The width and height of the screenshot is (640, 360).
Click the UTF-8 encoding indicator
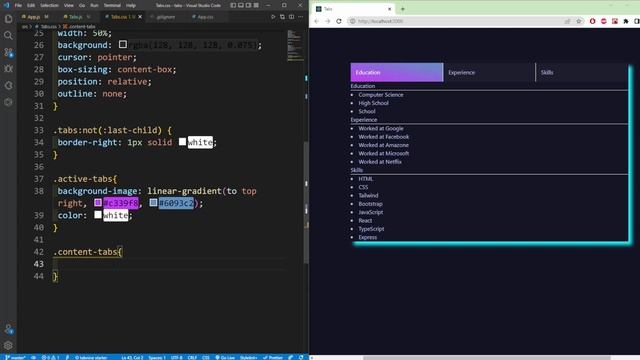click(176, 357)
